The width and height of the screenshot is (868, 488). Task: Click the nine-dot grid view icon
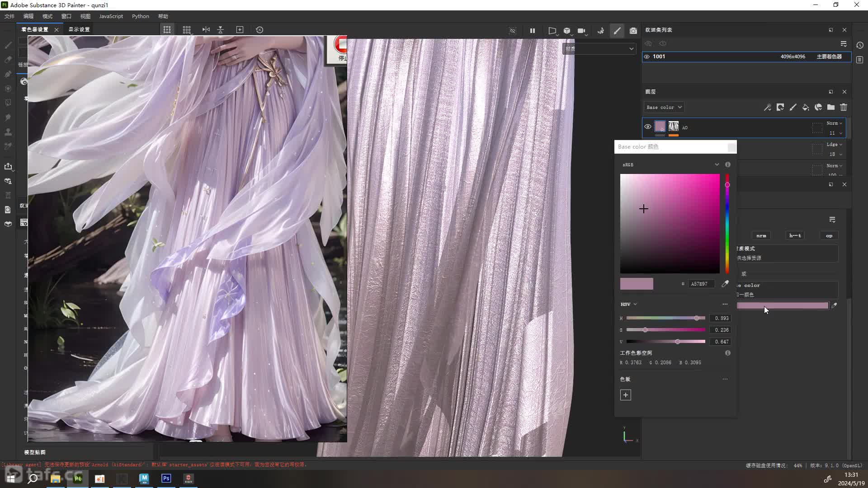coord(187,30)
